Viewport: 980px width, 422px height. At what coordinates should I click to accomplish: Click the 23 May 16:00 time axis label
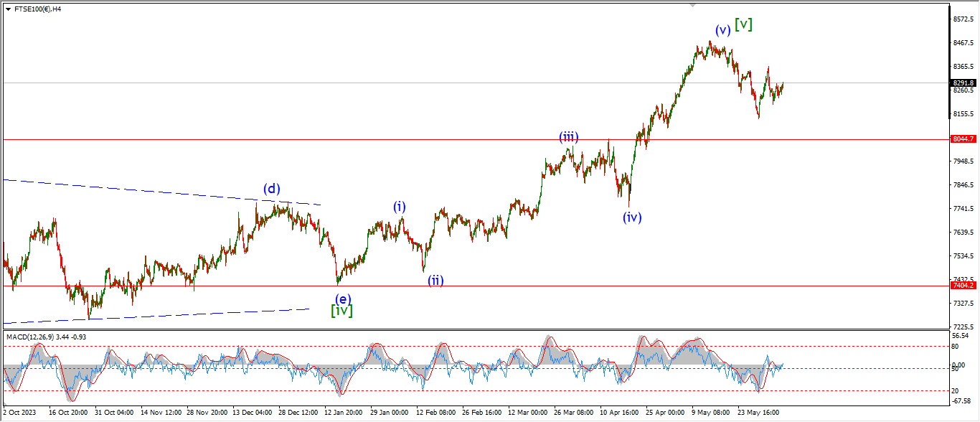[758, 413]
